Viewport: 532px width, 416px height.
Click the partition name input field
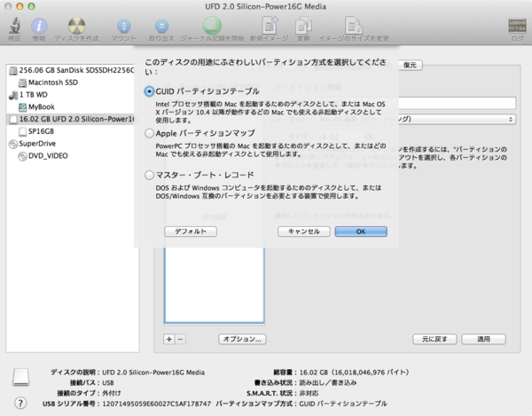(x=457, y=103)
